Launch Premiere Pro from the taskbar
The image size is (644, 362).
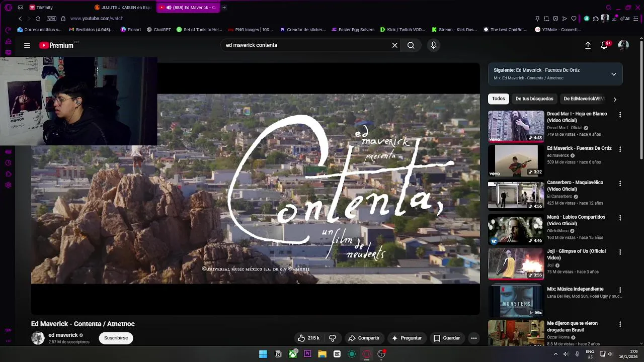tap(307, 354)
